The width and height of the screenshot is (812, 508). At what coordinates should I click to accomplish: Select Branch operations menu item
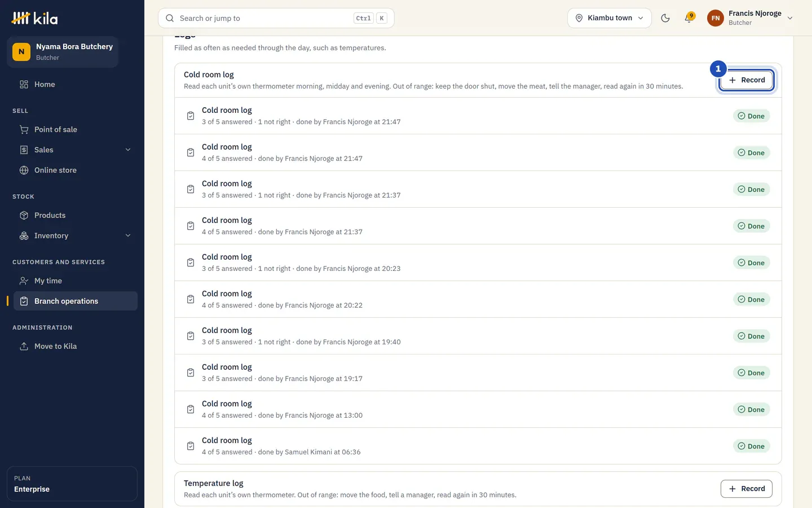pos(72,301)
